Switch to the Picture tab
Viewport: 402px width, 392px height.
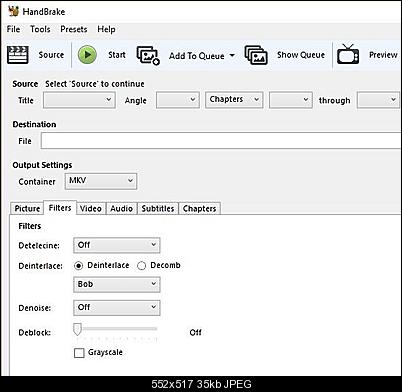coord(27,209)
